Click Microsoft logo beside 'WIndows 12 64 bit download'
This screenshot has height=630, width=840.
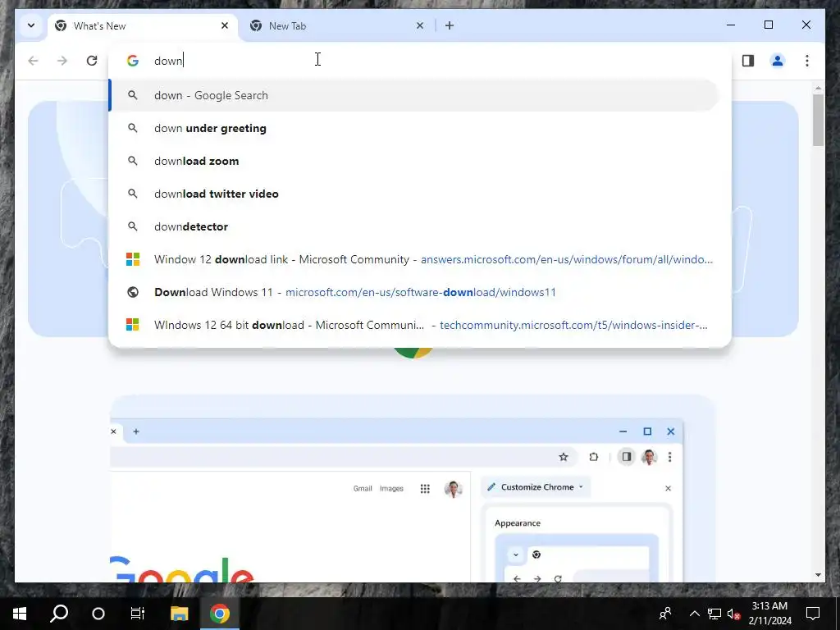[133, 325]
